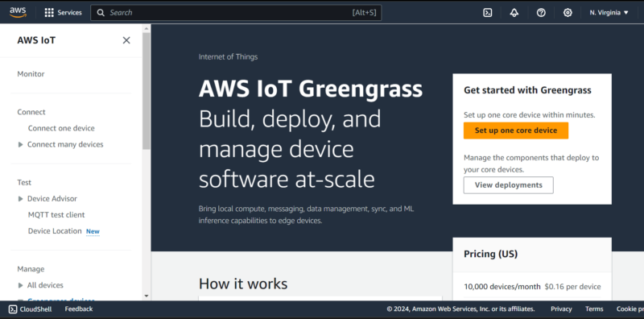The image size is (644, 319).
Task: Click the AWS IoT Greengrass heading
Action: [x=311, y=89]
